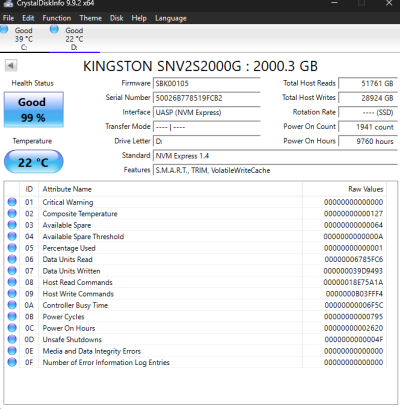Click the Power On Count value
The image size is (400, 409).
(368, 127)
